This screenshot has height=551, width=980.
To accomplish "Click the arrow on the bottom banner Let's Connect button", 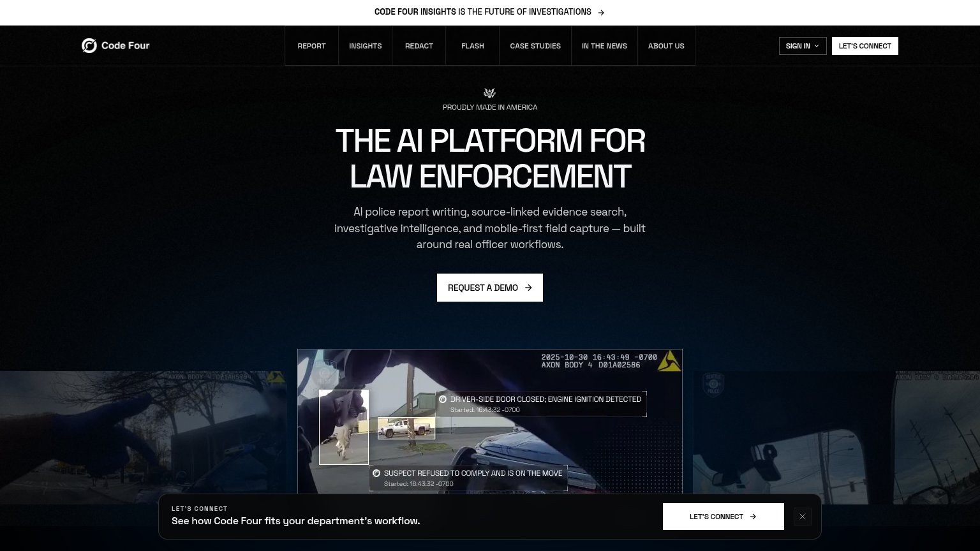I will (x=753, y=517).
